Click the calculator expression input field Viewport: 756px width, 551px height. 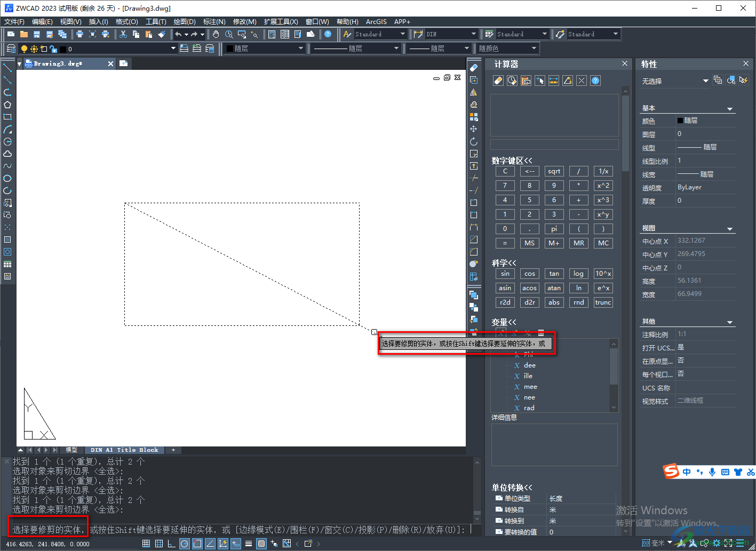[x=554, y=145]
